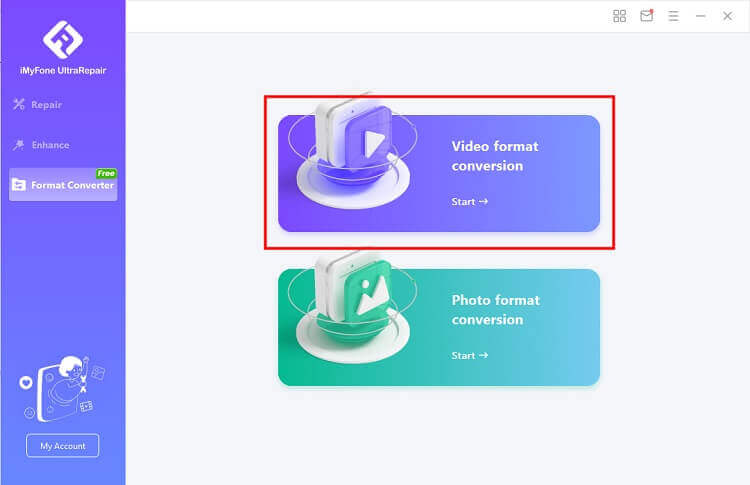Open the hamburger menu icon

click(x=673, y=16)
